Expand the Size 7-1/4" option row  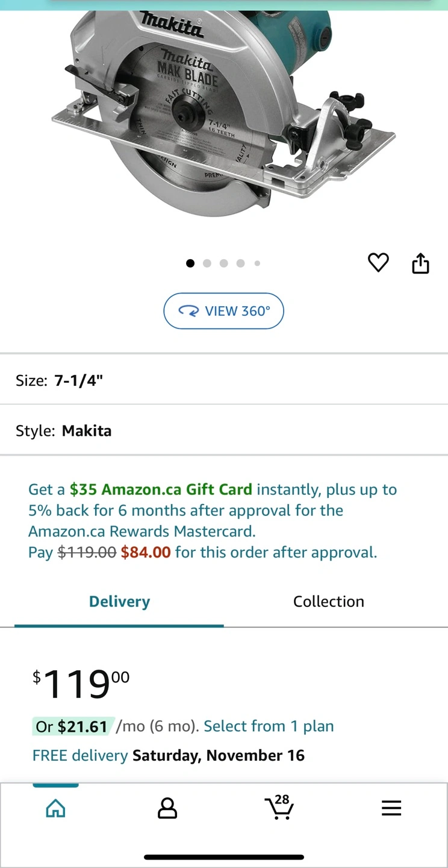coord(223,380)
